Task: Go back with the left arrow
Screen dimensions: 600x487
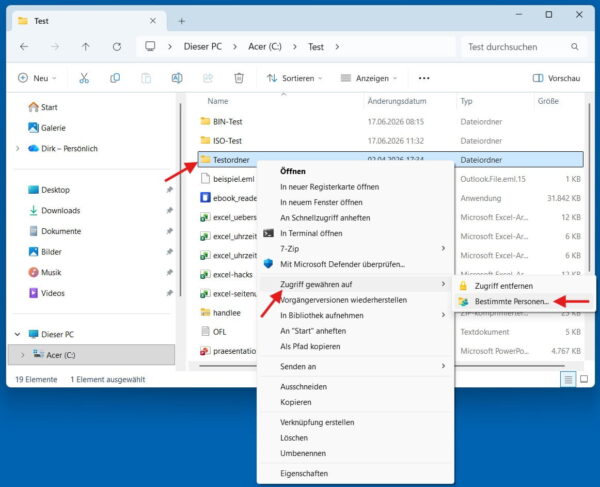Action: point(24,47)
